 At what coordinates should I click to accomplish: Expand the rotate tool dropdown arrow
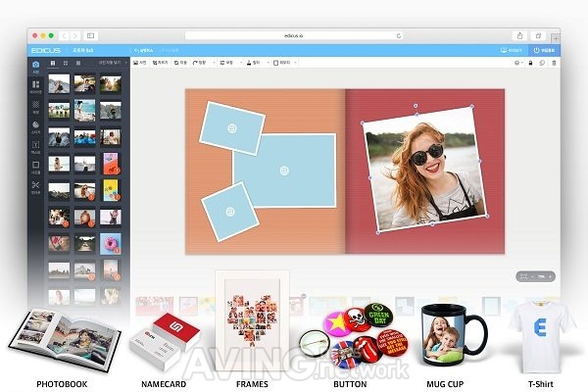tap(214, 63)
